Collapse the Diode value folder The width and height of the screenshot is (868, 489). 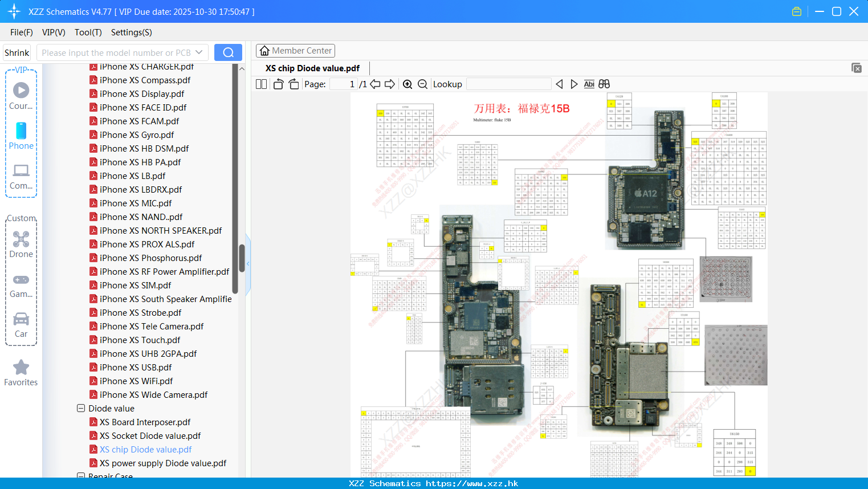(x=81, y=409)
